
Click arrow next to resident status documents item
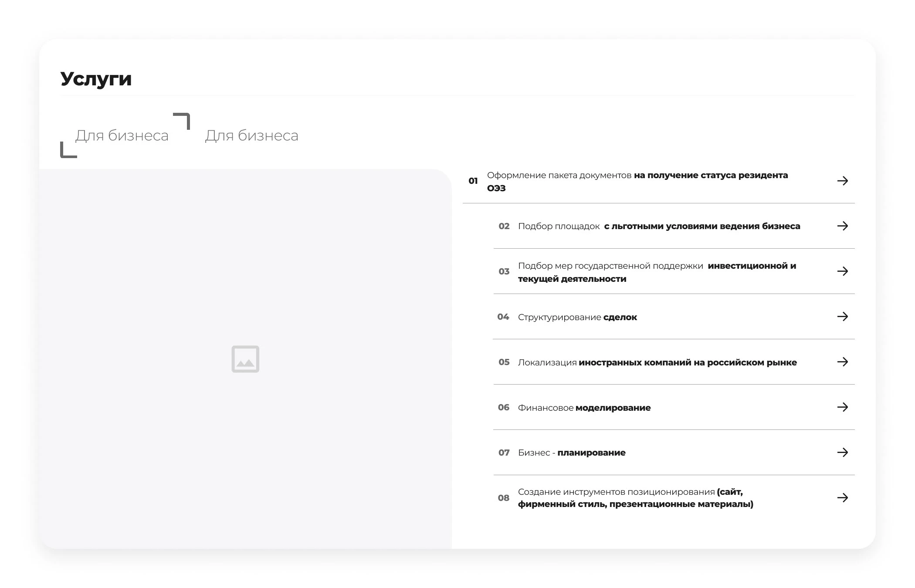tap(842, 181)
